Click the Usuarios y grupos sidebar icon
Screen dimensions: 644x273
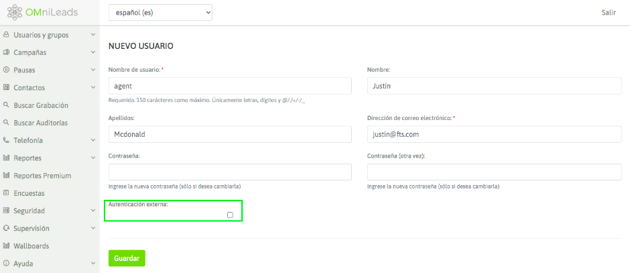6,35
